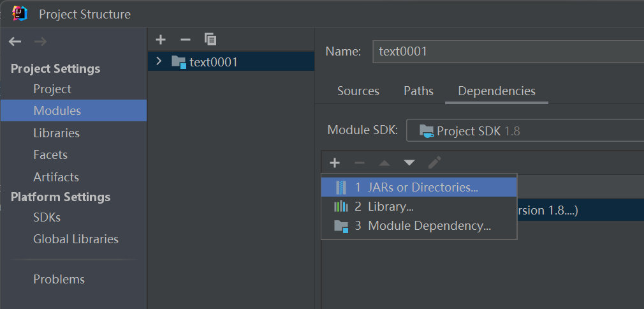Image resolution: width=644 pixels, height=309 pixels.
Task: Select JARs or Directories option
Action: pos(419,187)
